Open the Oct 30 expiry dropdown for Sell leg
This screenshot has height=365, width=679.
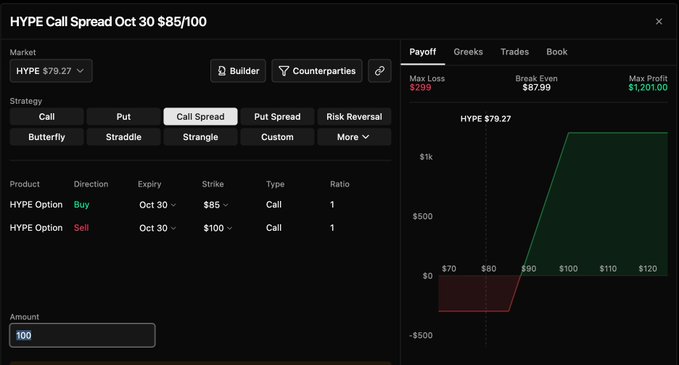point(158,228)
